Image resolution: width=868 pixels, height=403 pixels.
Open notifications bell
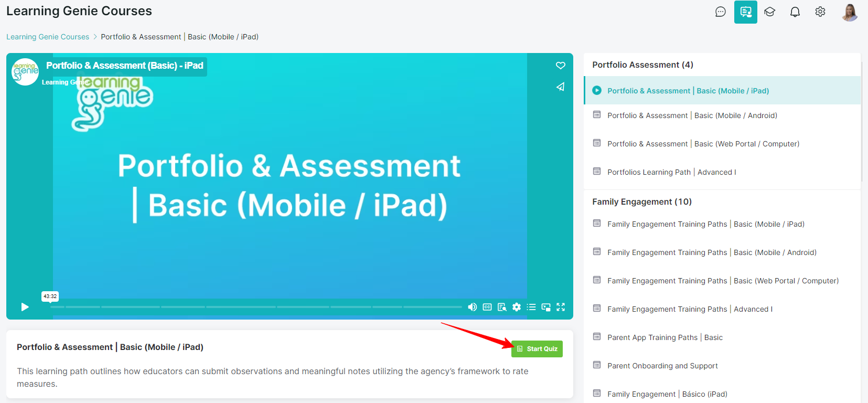[x=795, y=12]
